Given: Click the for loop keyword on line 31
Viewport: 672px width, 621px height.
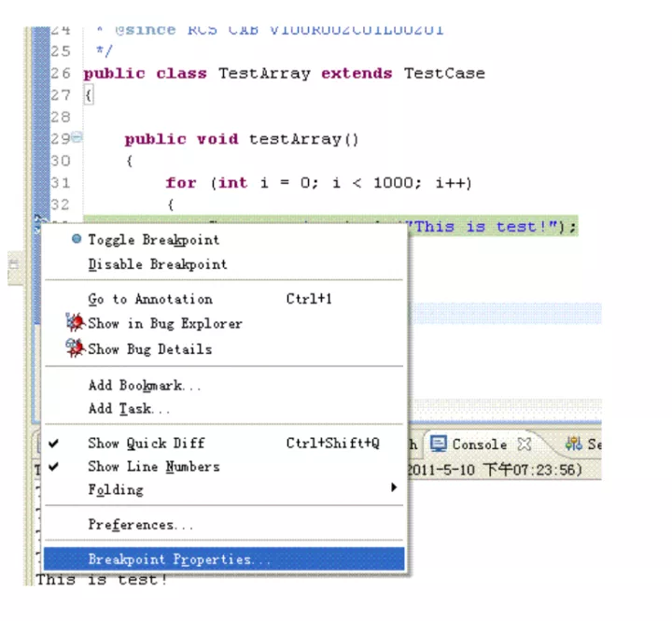Looking at the screenshot, I should [x=181, y=183].
